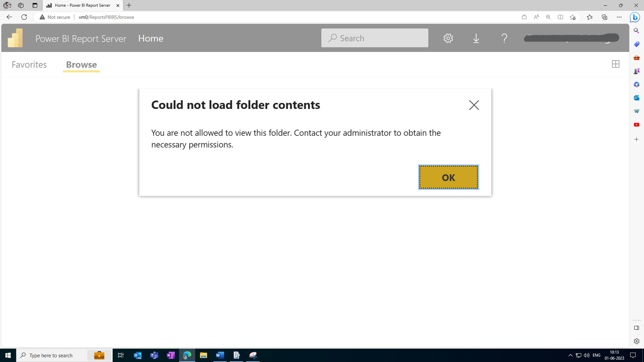
Task: Open a new browser tab
Action: (x=129, y=5)
